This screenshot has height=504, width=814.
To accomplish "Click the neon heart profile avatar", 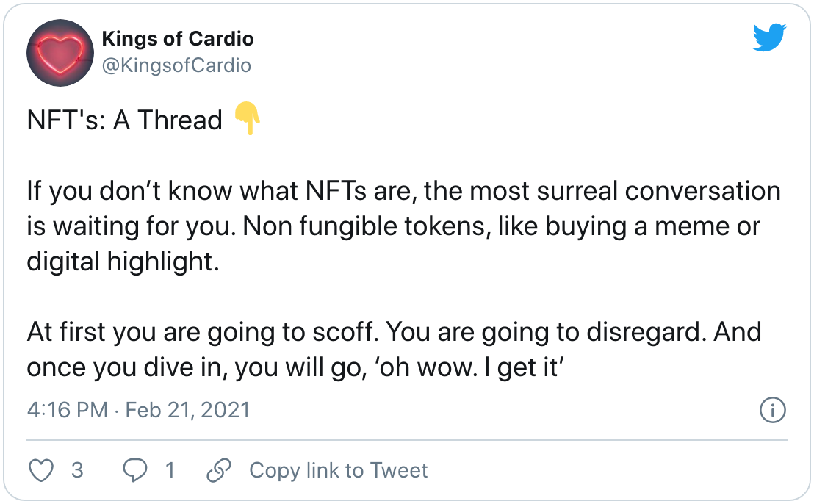I will coord(60,53).
